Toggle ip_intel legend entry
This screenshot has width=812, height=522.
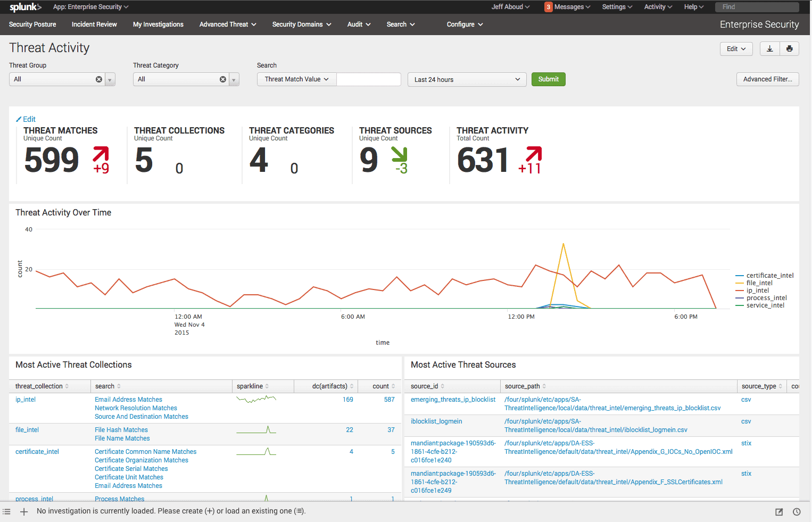pyautogui.click(x=752, y=291)
